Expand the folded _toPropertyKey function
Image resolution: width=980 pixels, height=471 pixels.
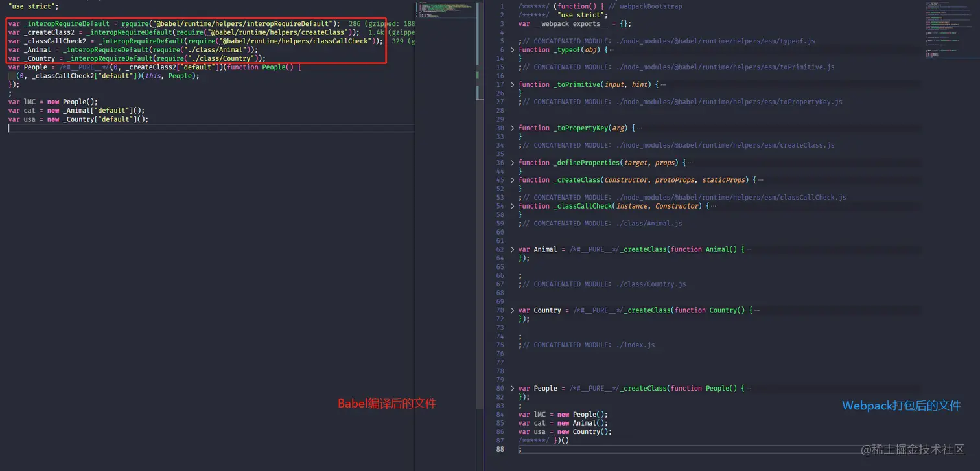(513, 128)
